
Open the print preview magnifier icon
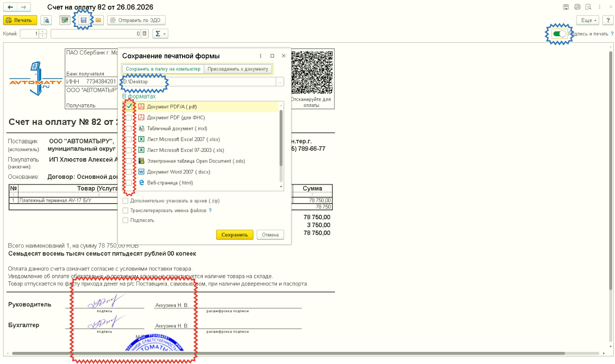pos(46,20)
